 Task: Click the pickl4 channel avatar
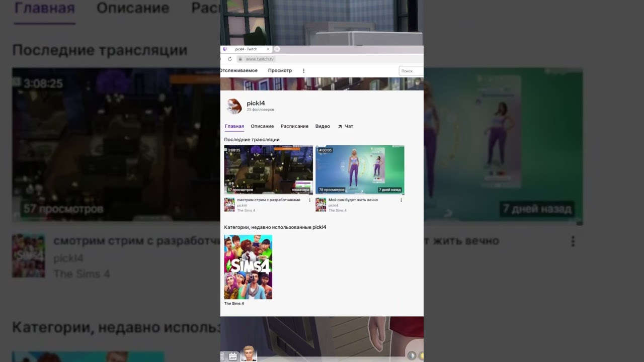234,106
